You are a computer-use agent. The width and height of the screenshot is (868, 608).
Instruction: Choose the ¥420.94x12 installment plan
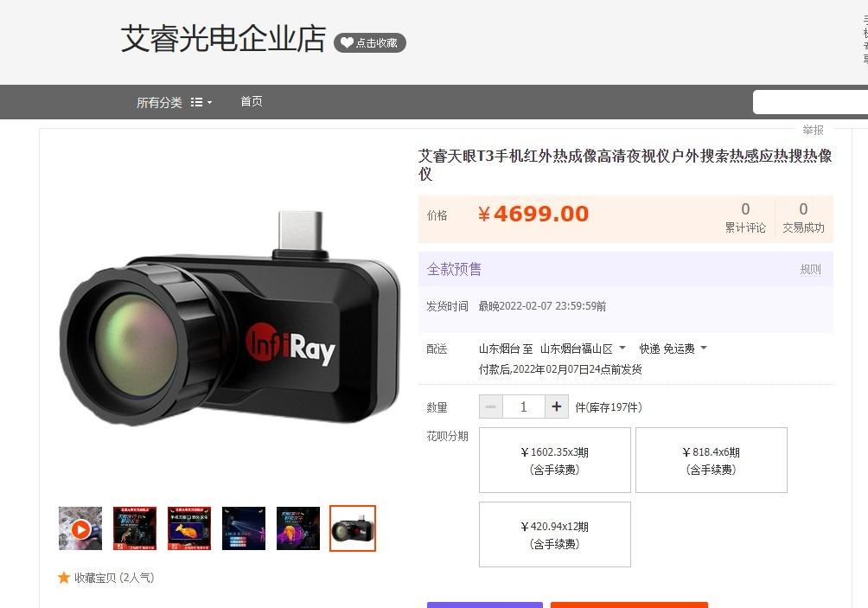tap(555, 534)
